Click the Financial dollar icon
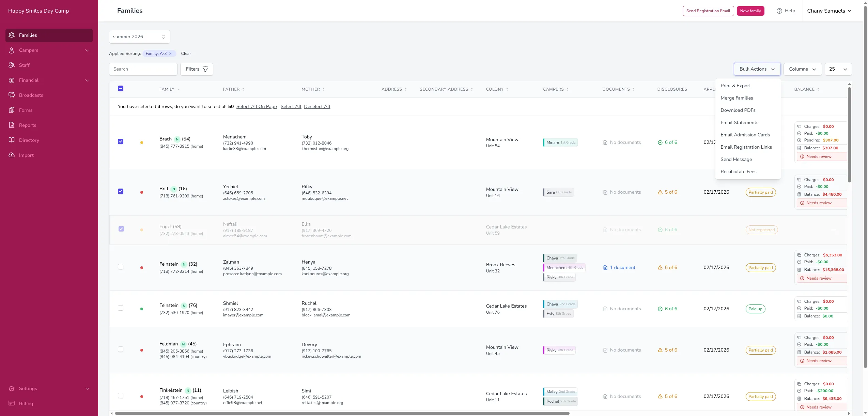The image size is (868, 416). click(x=12, y=80)
